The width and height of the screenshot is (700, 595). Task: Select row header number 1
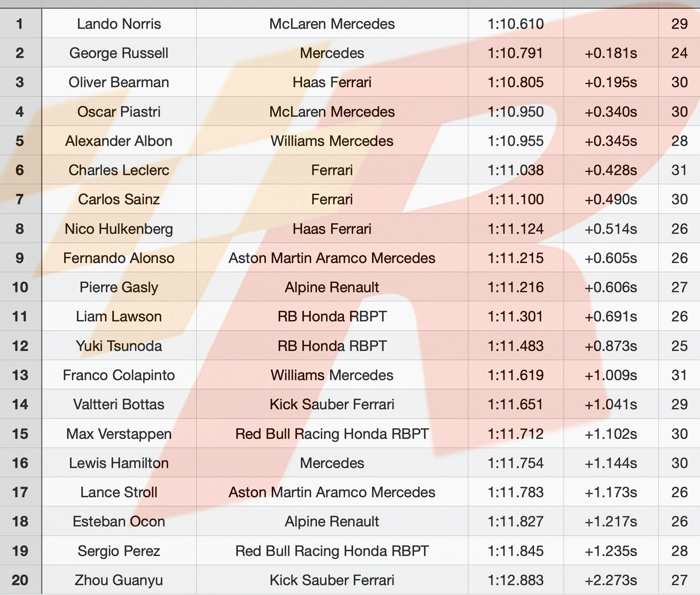20,23
